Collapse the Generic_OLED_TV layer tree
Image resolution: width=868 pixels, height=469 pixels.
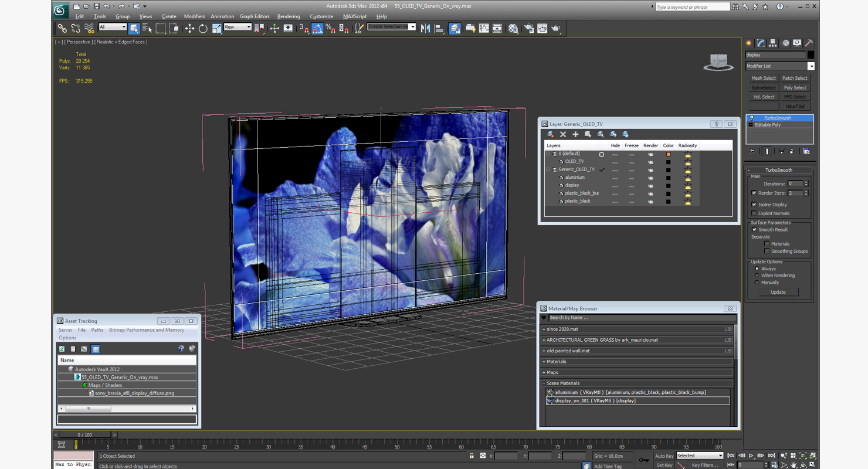(x=549, y=169)
